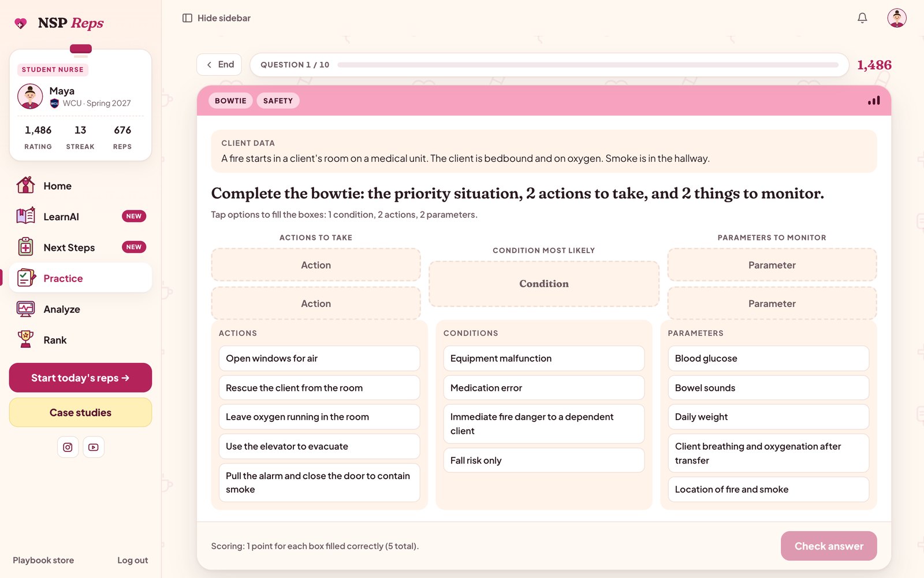Click the NSP Reps heart logo
The width and height of the screenshot is (924, 578).
click(21, 23)
